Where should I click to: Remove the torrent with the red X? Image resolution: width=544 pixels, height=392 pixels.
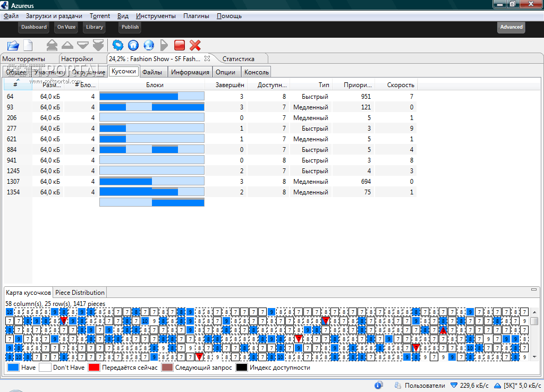[195, 45]
